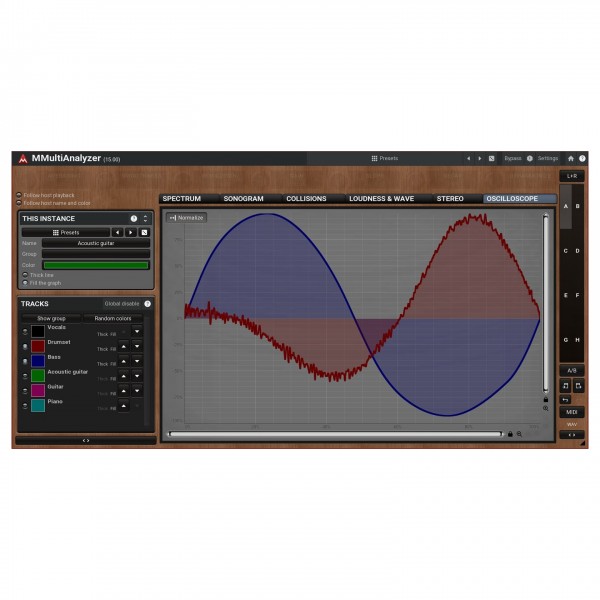Image resolution: width=600 pixels, height=600 pixels.
Task: Move the Drumset track up
Action: pos(124,346)
